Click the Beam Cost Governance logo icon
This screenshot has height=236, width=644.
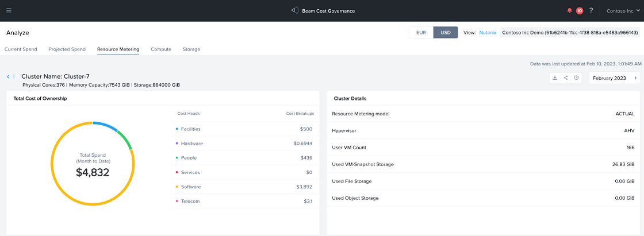pos(294,11)
